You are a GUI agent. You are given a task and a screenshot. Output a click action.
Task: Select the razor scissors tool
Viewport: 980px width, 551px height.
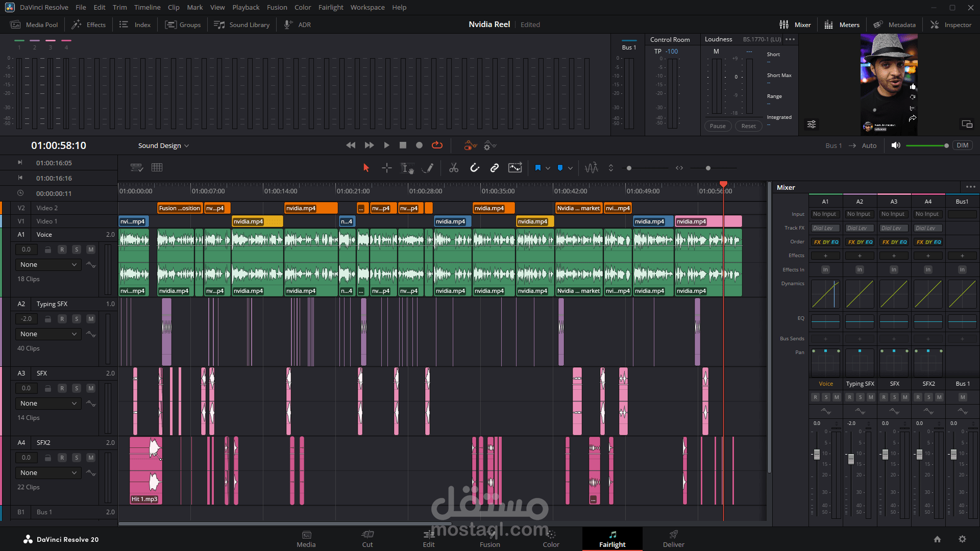pos(453,168)
